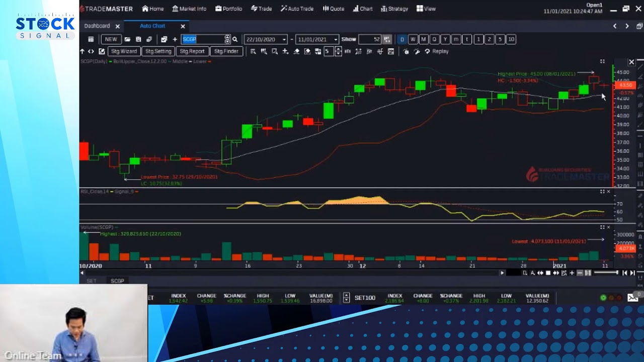Select the 10 interval timeframe button
Viewport: 644px width, 362px height.
511,39
